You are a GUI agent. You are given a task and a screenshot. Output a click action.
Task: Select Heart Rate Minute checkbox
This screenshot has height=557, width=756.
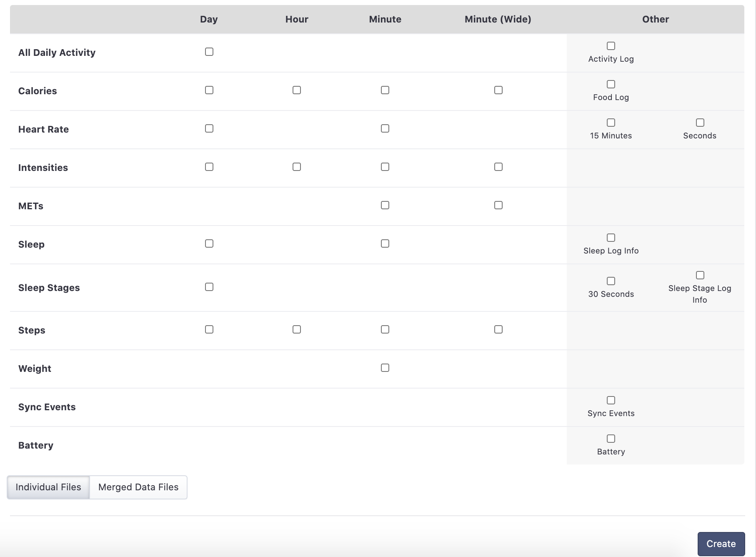pos(385,128)
